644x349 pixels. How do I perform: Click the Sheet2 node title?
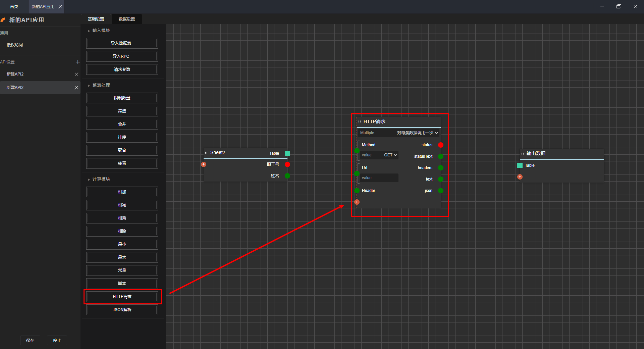click(218, 152)
